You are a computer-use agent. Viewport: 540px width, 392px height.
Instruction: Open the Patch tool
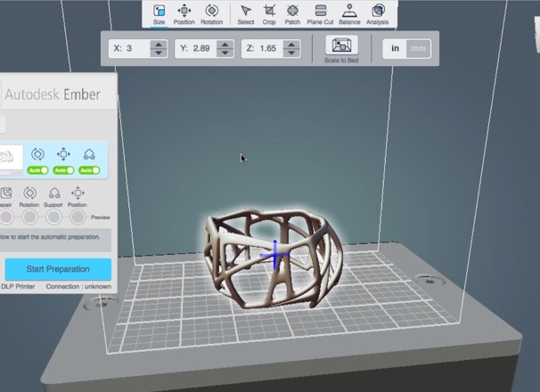pos(292,14)
